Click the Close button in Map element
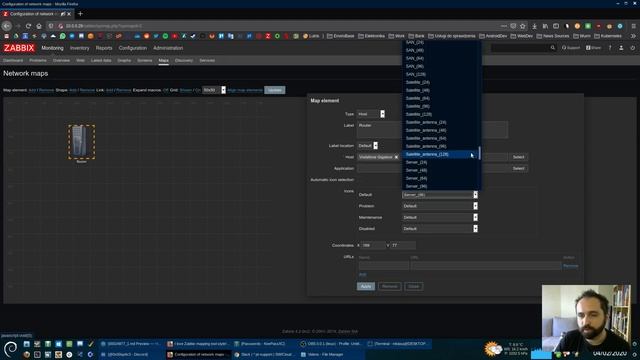This screenshot has height=360, width=640. pyautogui.click(x=413, y=287)
